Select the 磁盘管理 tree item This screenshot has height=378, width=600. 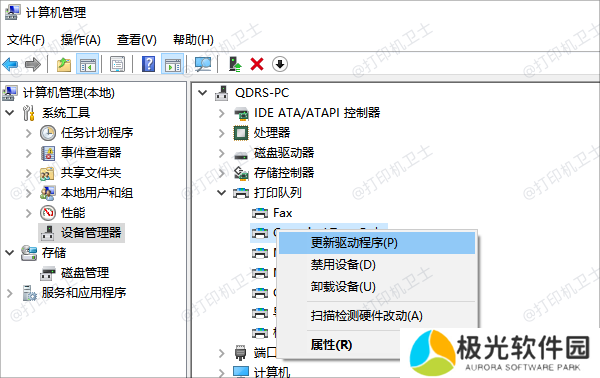[85, 273]
